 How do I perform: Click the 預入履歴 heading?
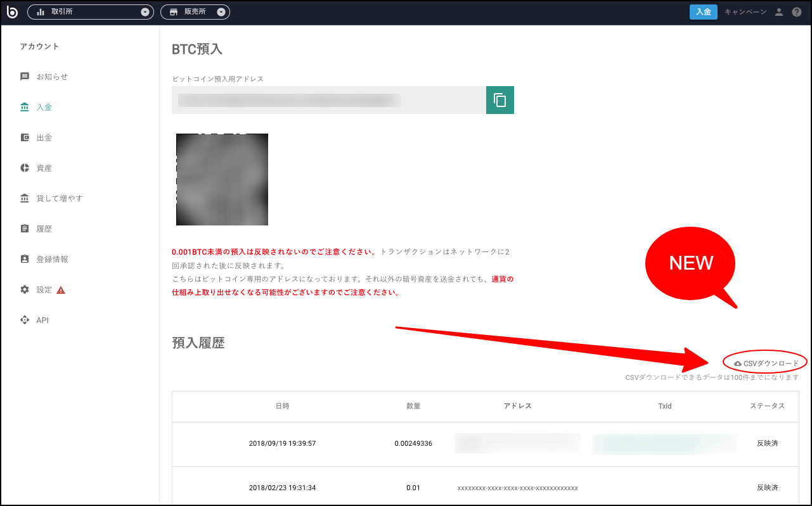click(x=198, y=343)
